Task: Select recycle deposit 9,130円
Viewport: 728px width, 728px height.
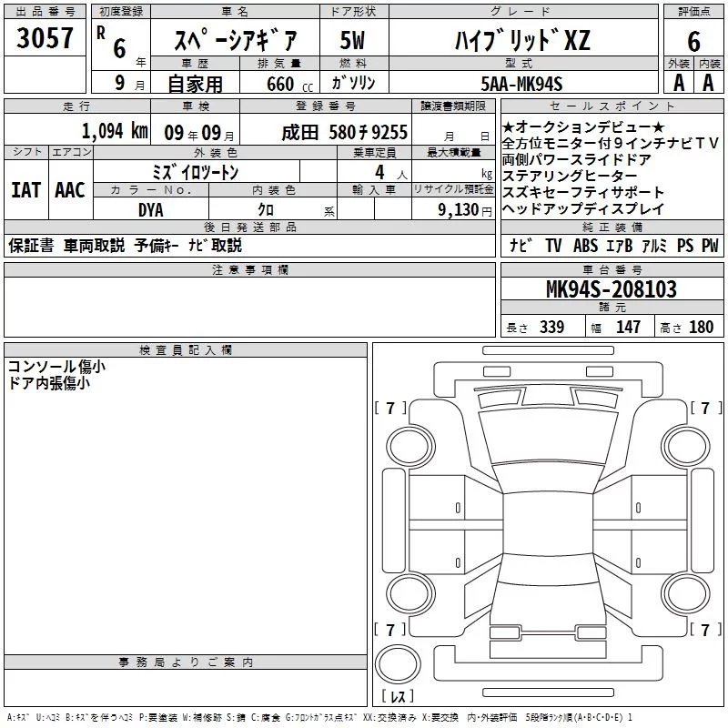Action: (465, 210)
